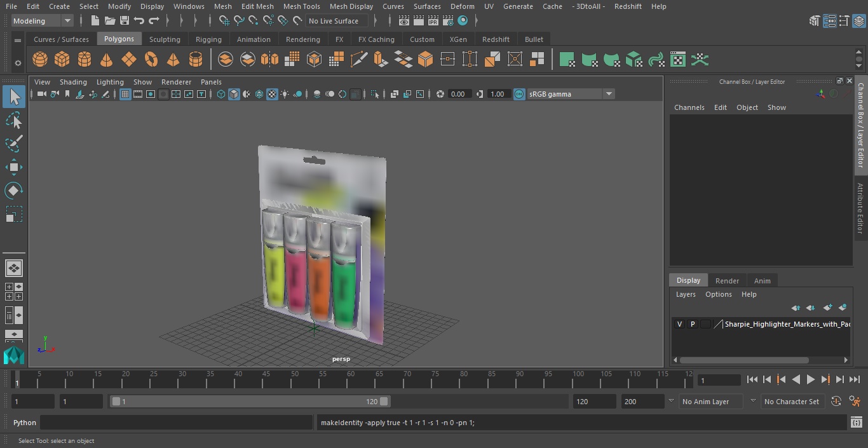The image size is (868, 448).
Task: Open the No Character Set dropdown
Action: coord(792,402)
